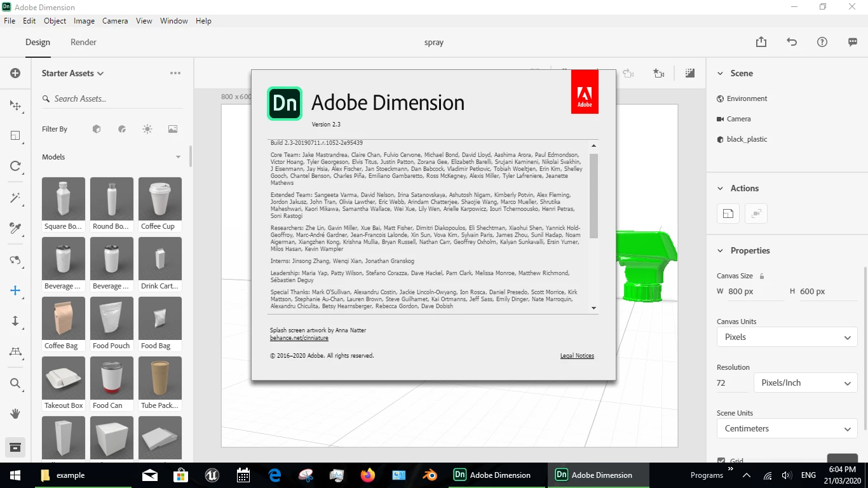
Task: Select the Zoom magnifier tool
Action: (15, 383)
